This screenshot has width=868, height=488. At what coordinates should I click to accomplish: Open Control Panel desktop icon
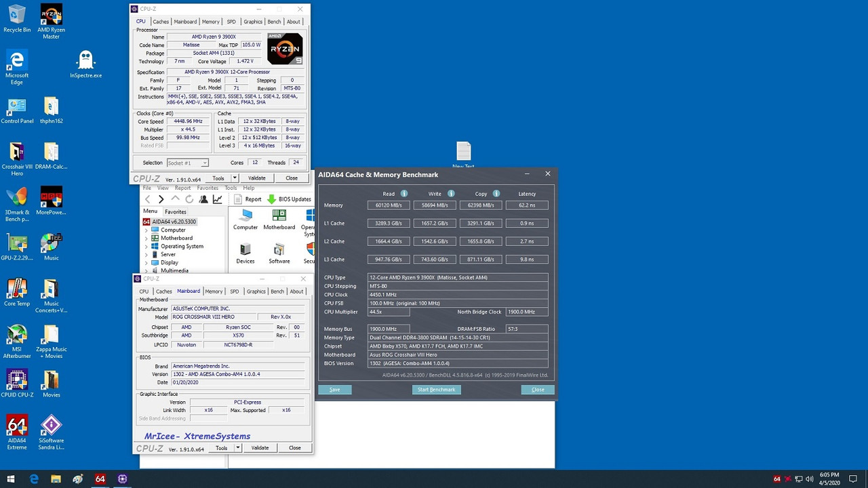[17, 111]
